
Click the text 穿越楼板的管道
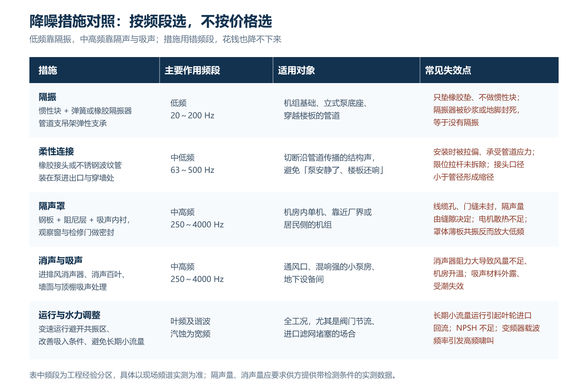(x=312, y=115)
